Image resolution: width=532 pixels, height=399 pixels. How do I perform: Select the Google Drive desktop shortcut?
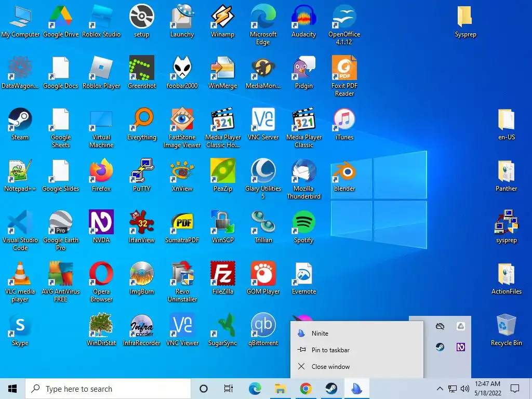(x=61, y=21)
